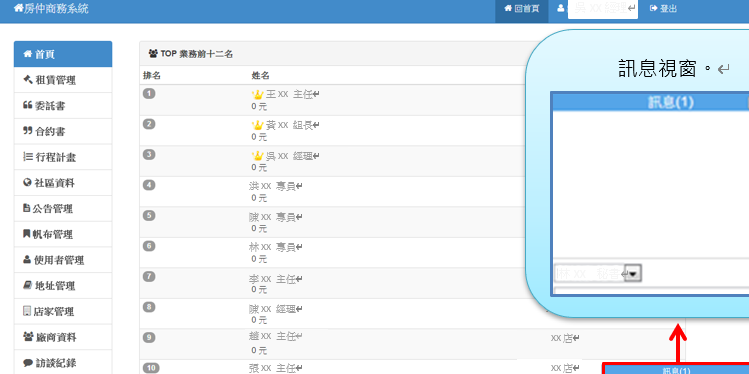This screenshot has height=374, width=749.
Task: Click the 姓名 column header
Action: coord(260,75)
